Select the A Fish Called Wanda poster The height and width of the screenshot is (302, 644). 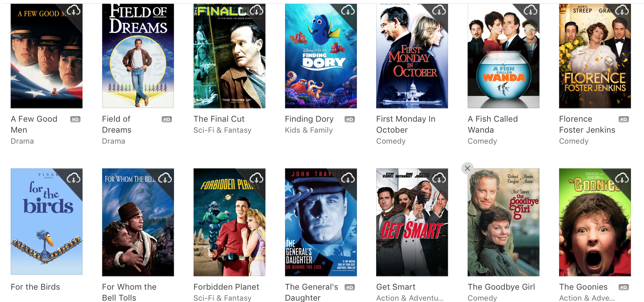(504, 56)
